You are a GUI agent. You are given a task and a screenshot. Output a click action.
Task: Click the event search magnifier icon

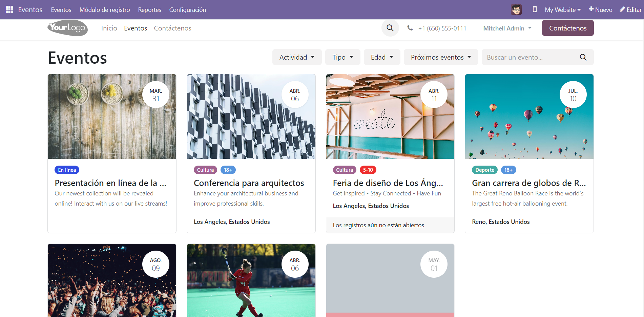[583, 57]
